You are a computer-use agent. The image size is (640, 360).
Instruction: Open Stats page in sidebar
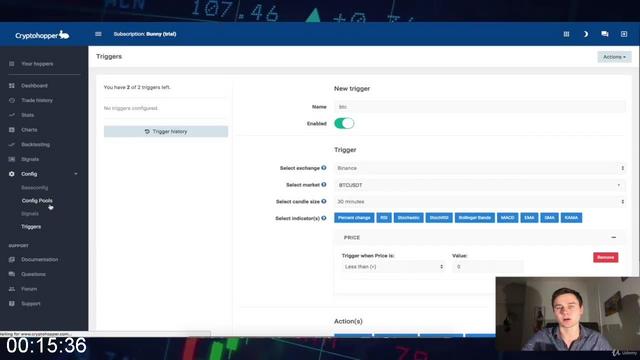pyautogui.click(x=27, y=115)
